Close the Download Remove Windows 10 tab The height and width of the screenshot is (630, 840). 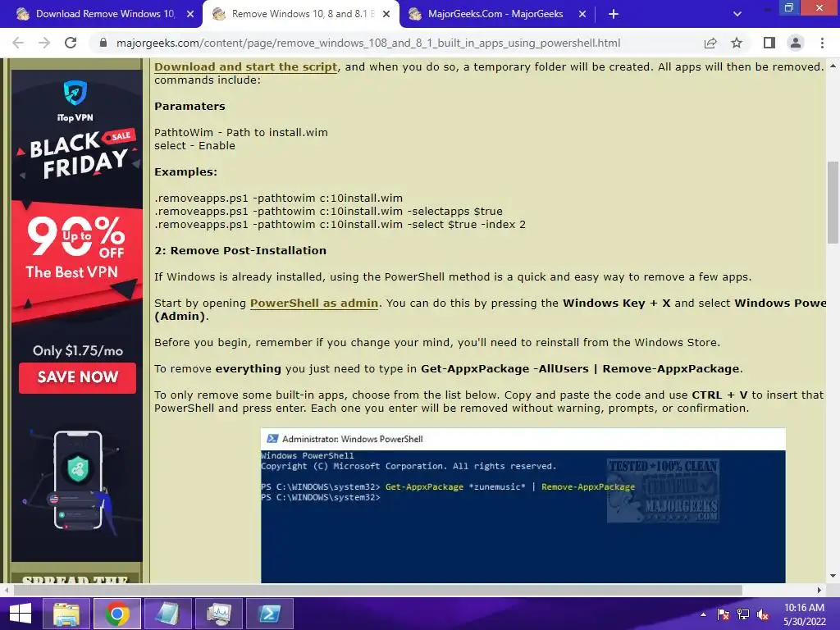click(190, 14)
